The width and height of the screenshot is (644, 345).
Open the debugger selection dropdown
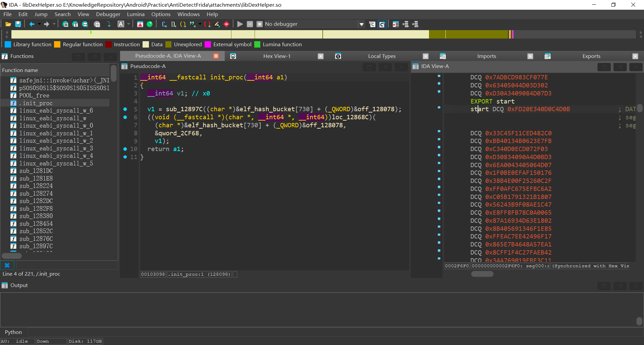(x=362, y=24)
